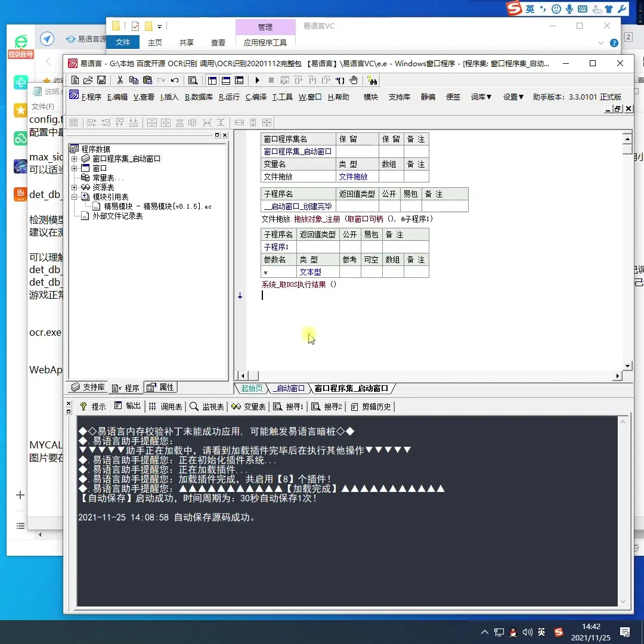
Task: Expand the 窗口程序集_启动窗口 tree node
Action: coord(75,159)
